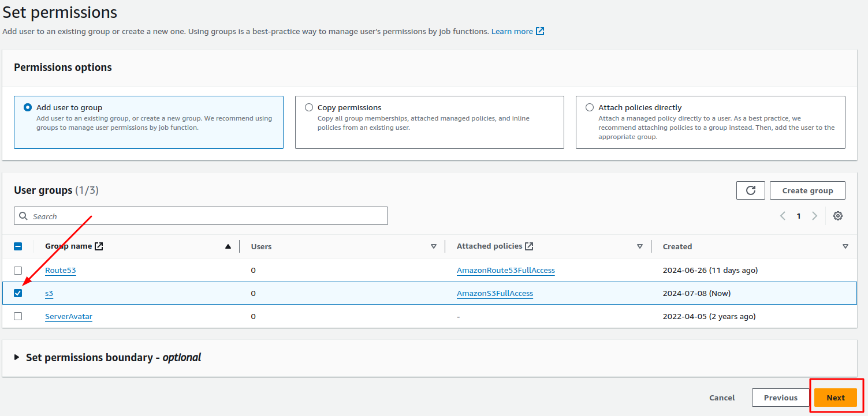Check the Route53 group checkbox
The image size is (868, 416).
tap(18, 270)
